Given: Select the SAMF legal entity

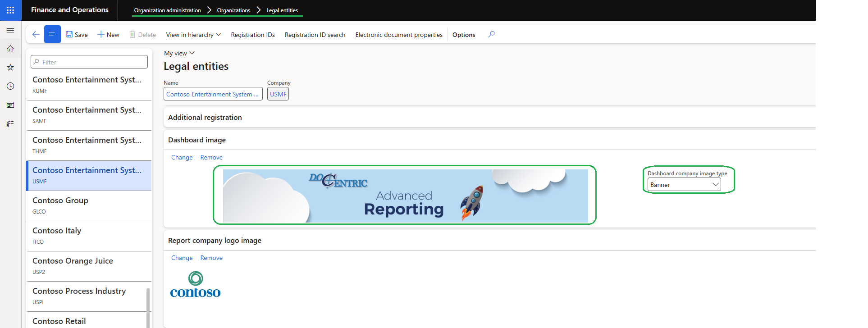Looking at the screenshot, I should click(89, 115).
